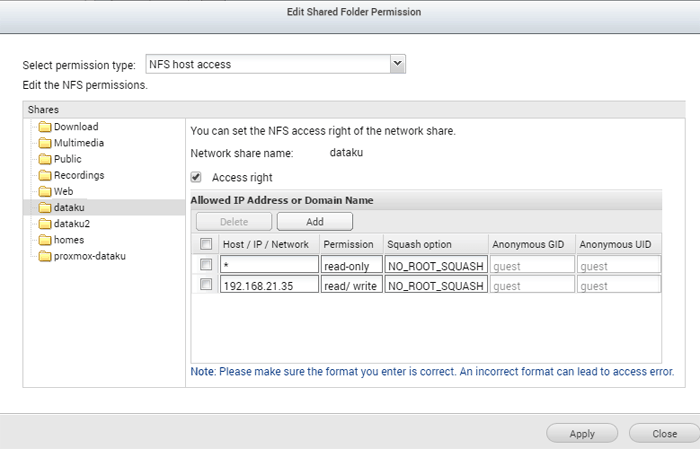Tick the checkbox for 192.168.21.35 row
The width and height of the screenshot is (700, 449).
[x=206, y=284]
